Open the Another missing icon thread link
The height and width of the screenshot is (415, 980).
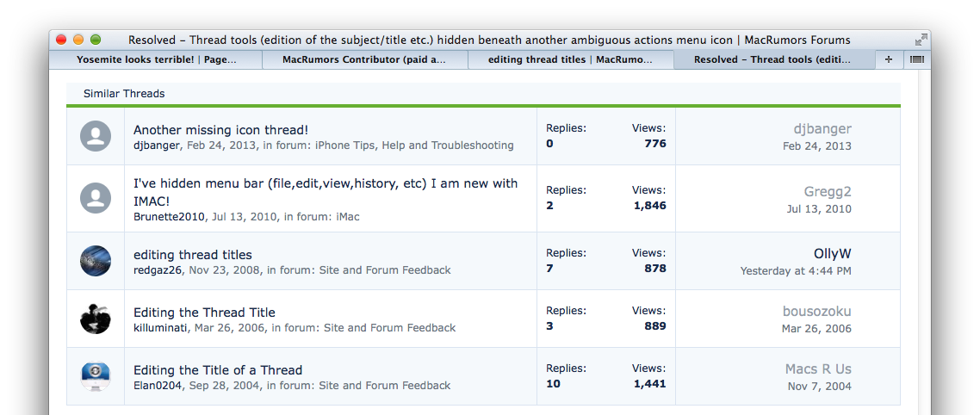point(220,130)
